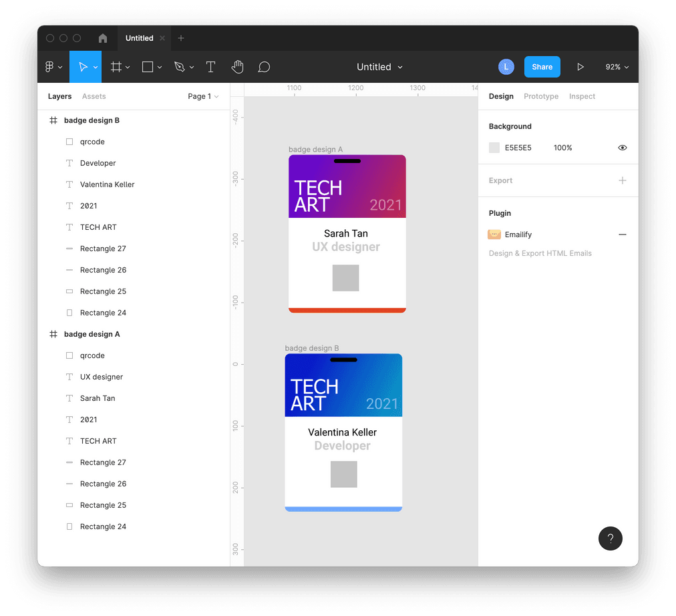
Task: Select the Hand tool
Action: [237, 67]
